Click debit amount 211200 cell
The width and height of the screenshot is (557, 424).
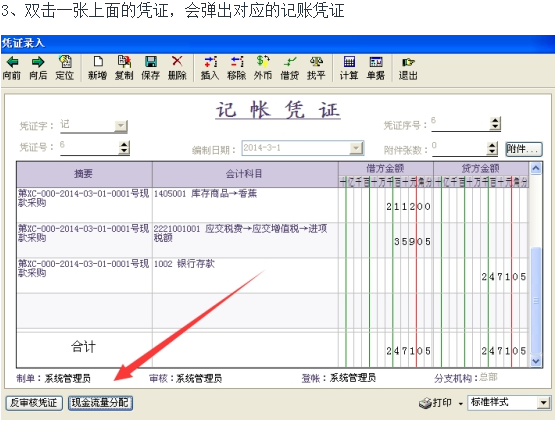point(385,205)
